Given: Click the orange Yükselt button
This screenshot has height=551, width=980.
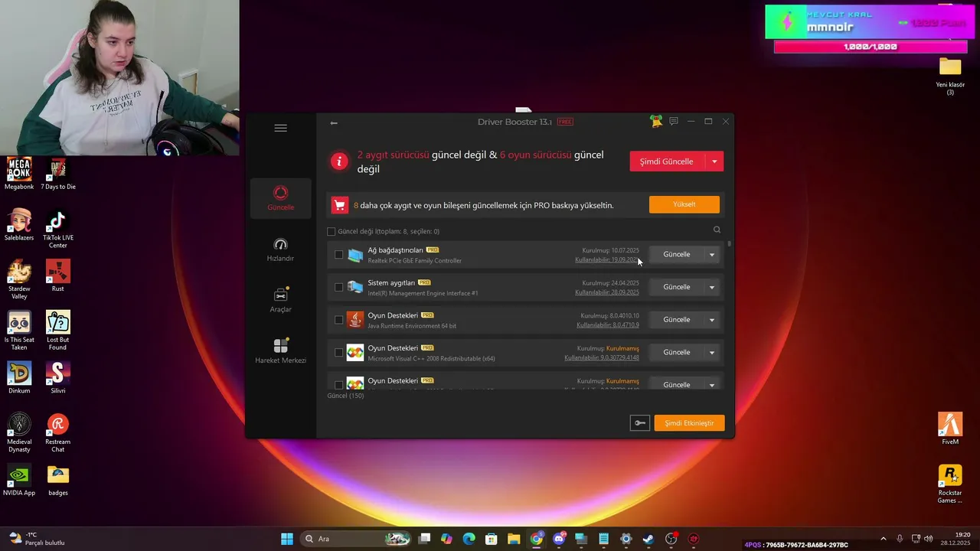Looking at the screenshot, I should click(684, 204).
